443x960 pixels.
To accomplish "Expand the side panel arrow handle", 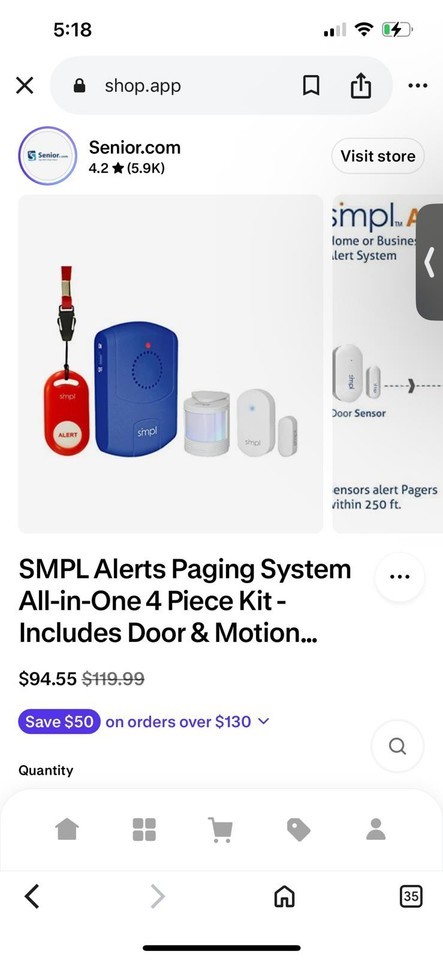I will (x=430, y=262).
